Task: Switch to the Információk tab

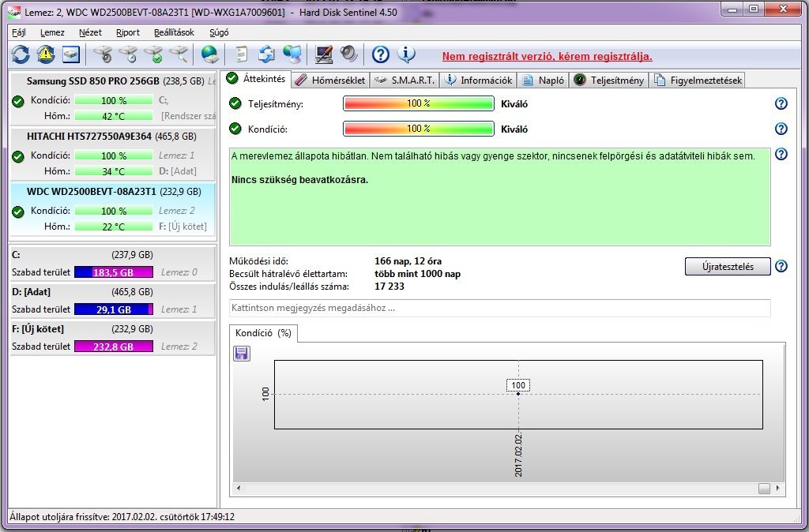Action: pos(479,81)
